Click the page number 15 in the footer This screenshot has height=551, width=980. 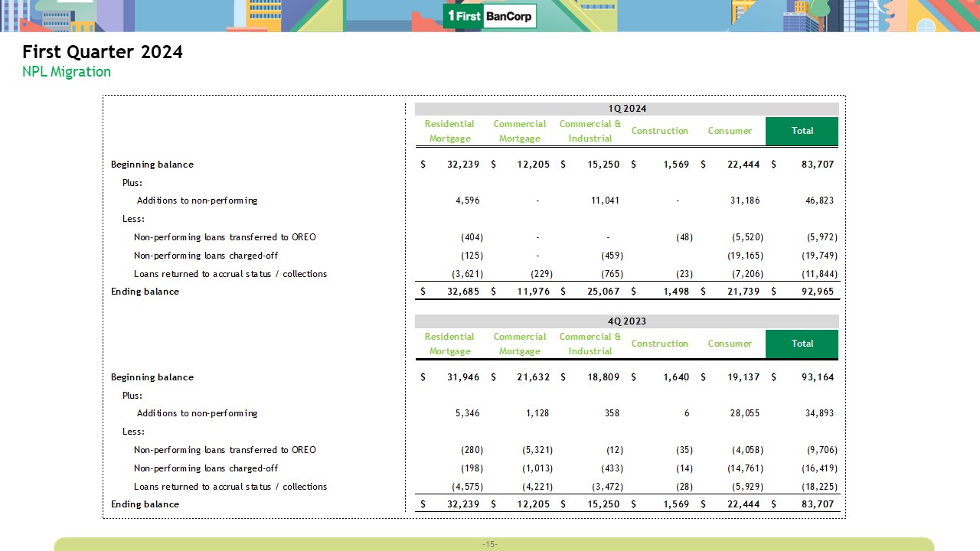[490, 544]
